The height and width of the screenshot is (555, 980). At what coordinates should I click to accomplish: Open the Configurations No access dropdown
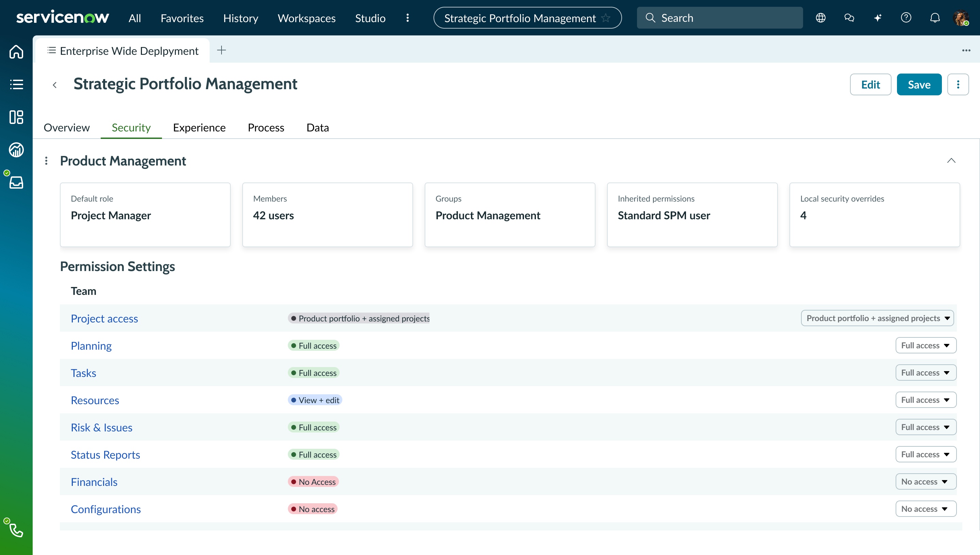[x=926, y=509]
